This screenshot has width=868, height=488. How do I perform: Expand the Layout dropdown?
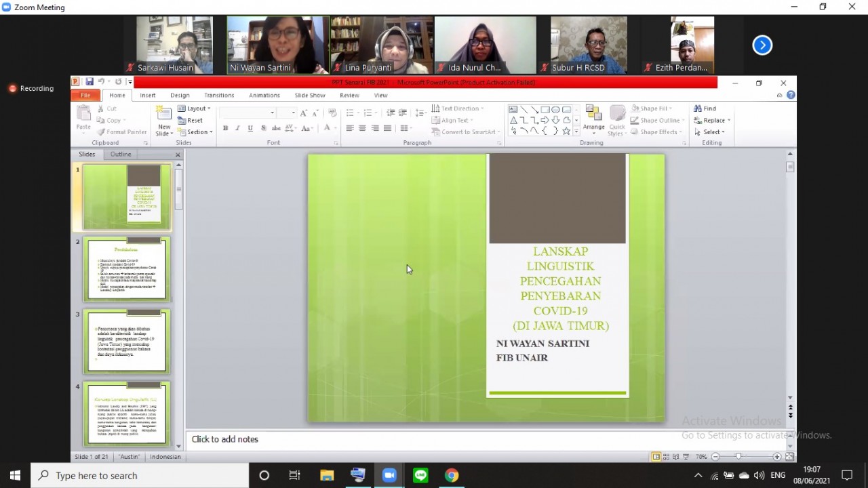click(195, 108)
